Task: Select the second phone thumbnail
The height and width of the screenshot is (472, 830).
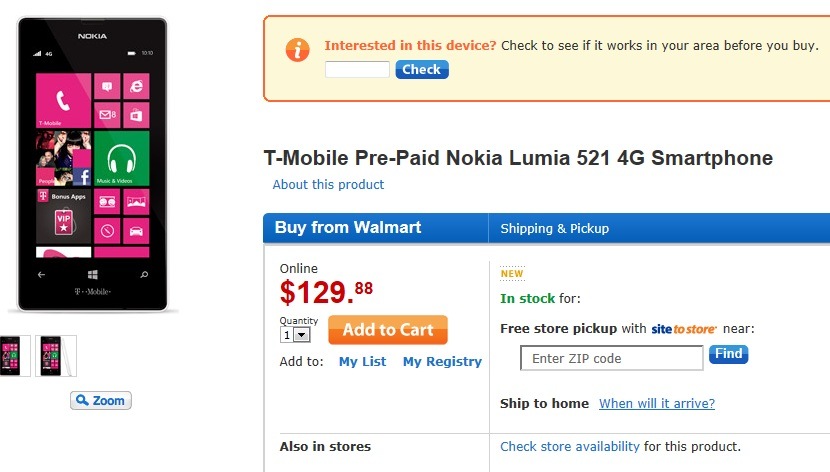Action: click(x=54, y=356)
